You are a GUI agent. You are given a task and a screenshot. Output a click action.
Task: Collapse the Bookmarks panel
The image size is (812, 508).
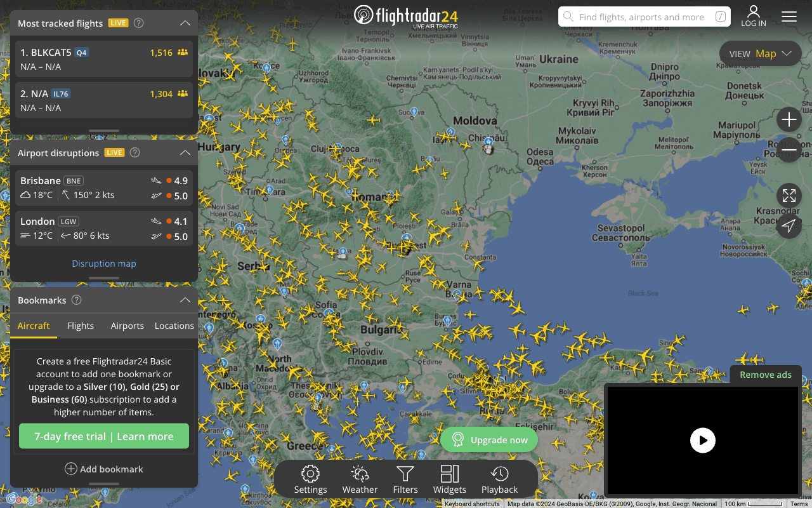[185, 300]
